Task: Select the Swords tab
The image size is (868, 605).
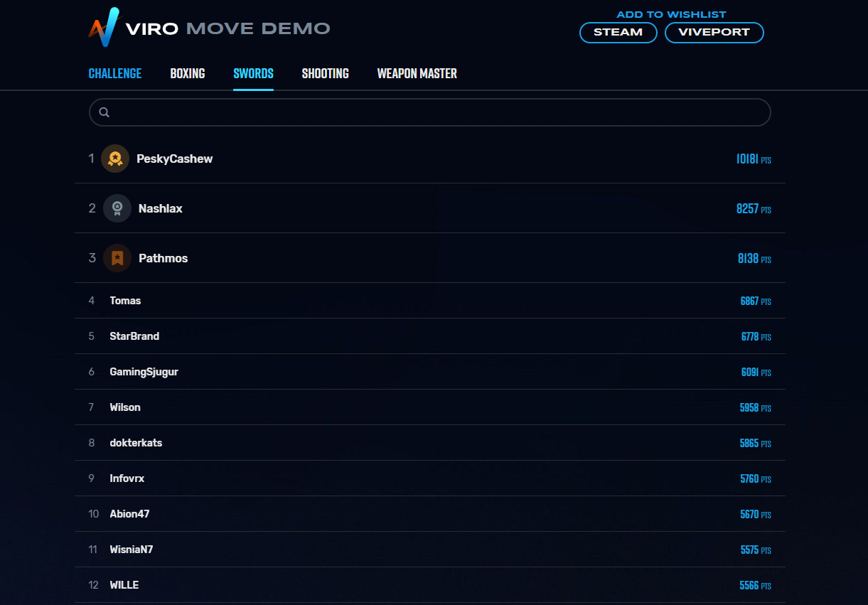Action: (254, 73)
